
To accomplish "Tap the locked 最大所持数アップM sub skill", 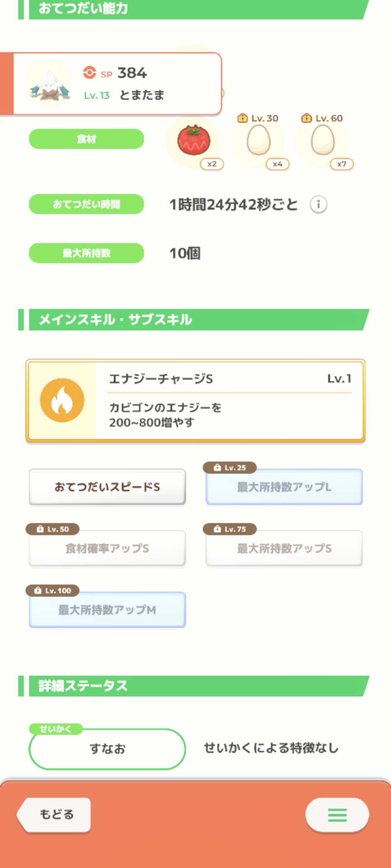I will 107,610.
